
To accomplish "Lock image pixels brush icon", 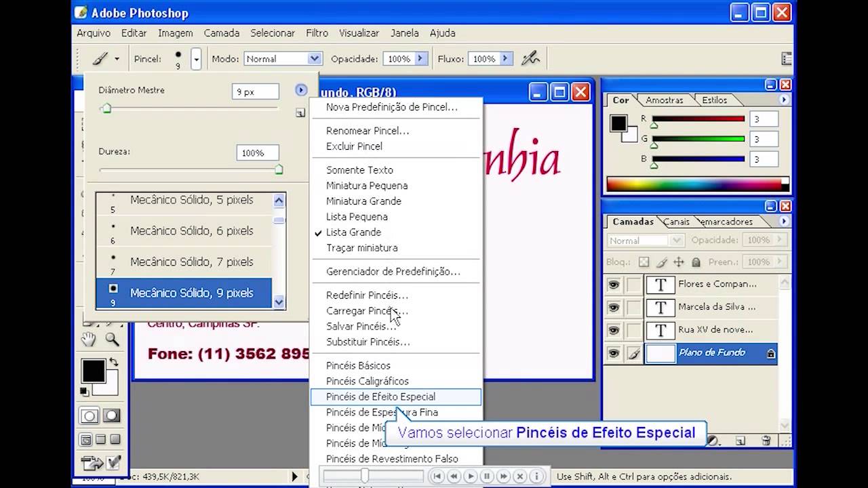I will (661, 262).
